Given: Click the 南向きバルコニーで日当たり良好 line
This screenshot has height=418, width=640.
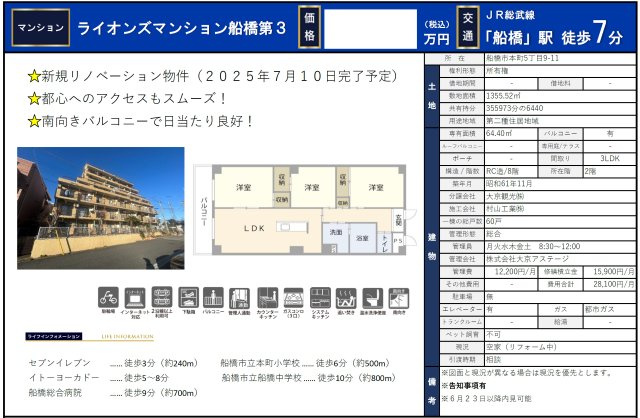Looking at the screenshot, I should point(140,121).
